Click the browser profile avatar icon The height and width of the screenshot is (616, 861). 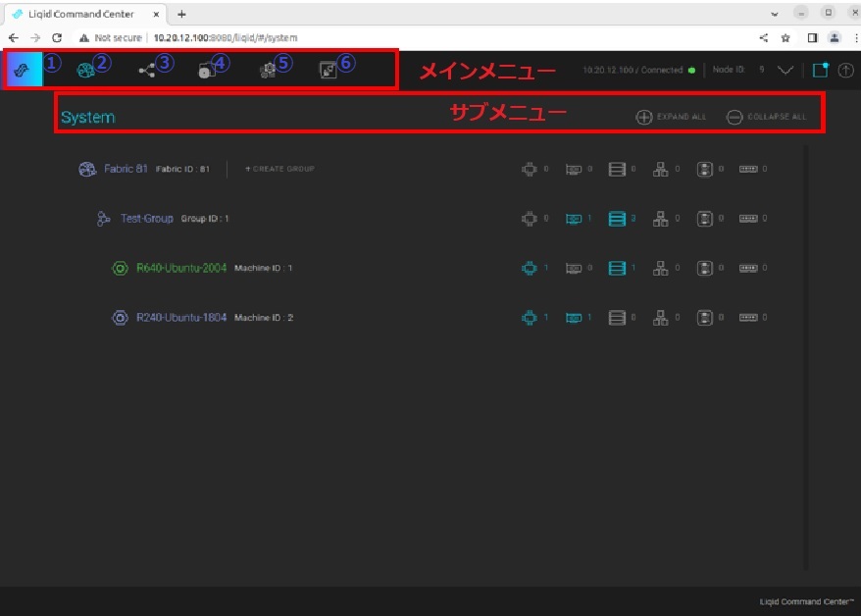pyautogui.click(x=835, y=38)
